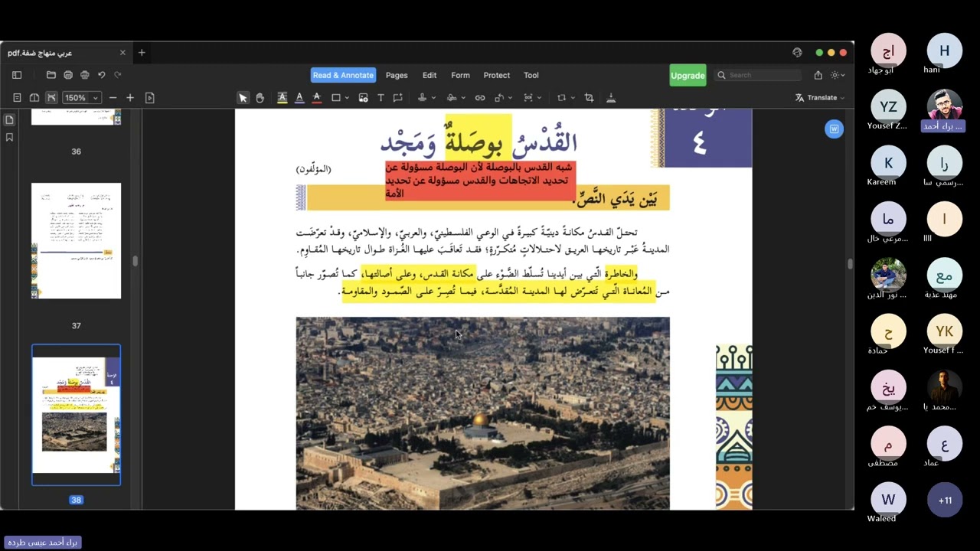Zoom in with the plus button
Screen dimensions: 980x551
130,98
